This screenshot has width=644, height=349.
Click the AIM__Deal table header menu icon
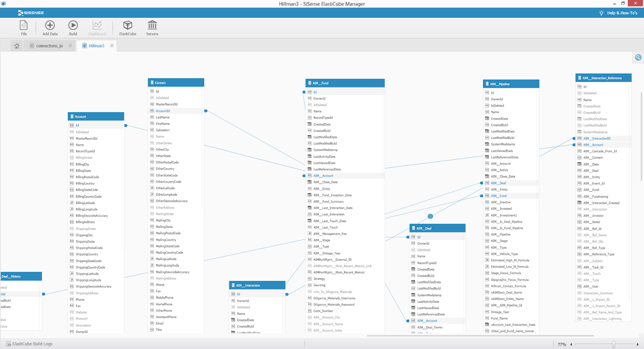(413, 228)
